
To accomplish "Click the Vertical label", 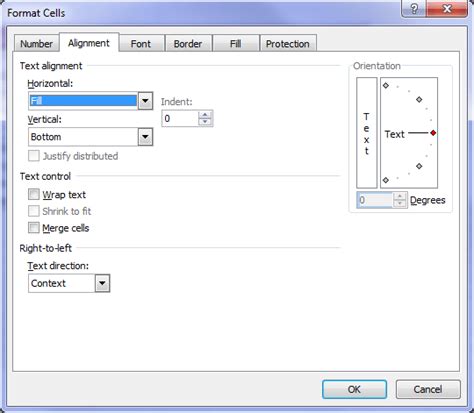I will point(44,119).
